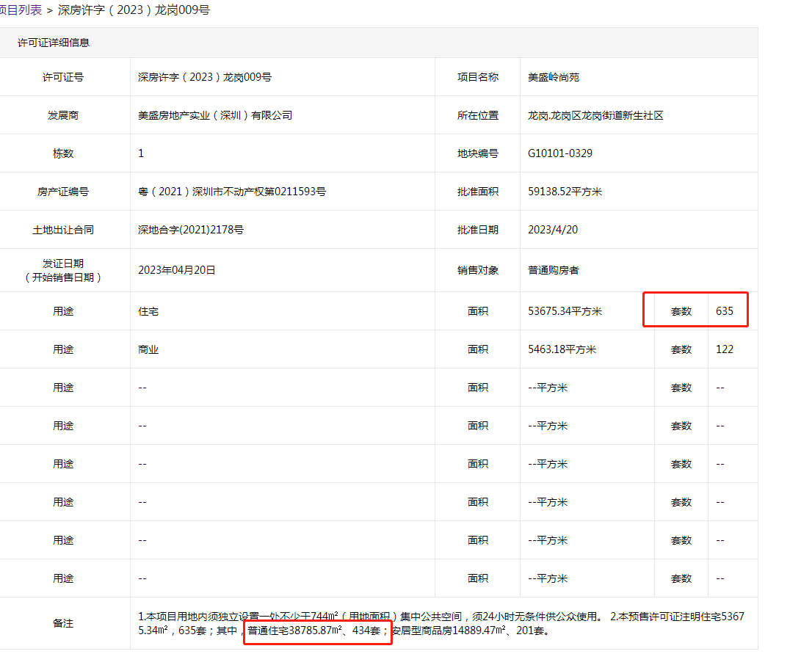812x654 pixels.
Task: Select the plot number G10101-0329
Action: [x=559, y=153]
